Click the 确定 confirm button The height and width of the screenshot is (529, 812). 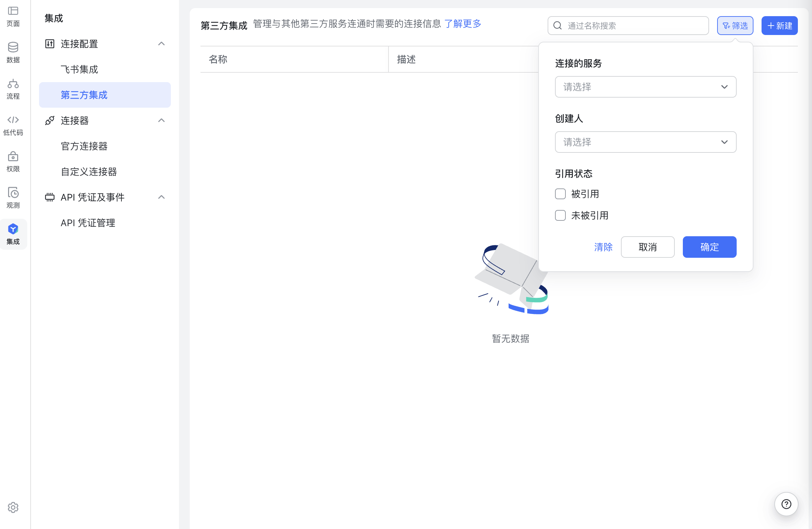pos(709,247)
